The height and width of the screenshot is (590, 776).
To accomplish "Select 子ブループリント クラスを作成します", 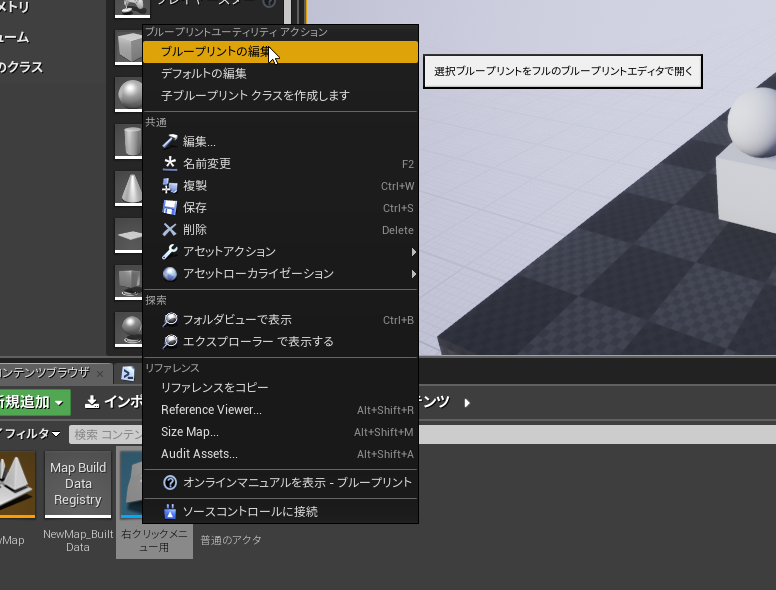I will (280, 96).
